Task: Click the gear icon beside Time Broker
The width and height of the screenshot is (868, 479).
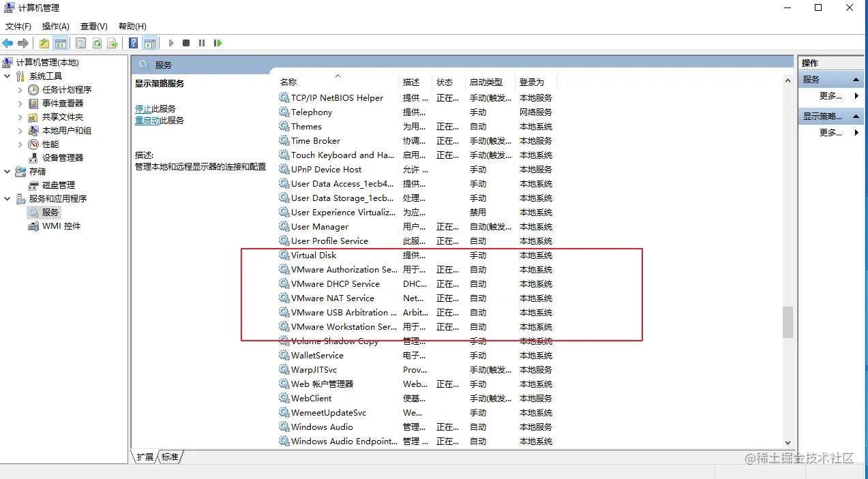Action: (x=284, y=141)
